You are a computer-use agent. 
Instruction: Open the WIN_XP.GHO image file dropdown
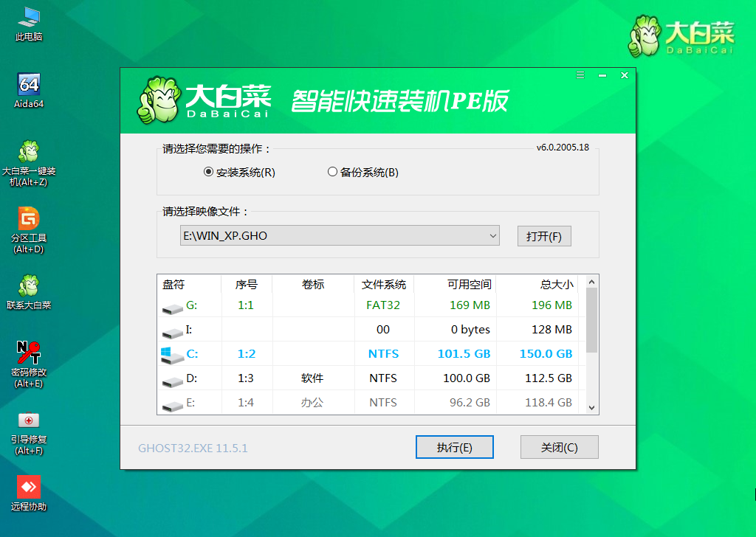pyautogui.click(x=493, y=236)
